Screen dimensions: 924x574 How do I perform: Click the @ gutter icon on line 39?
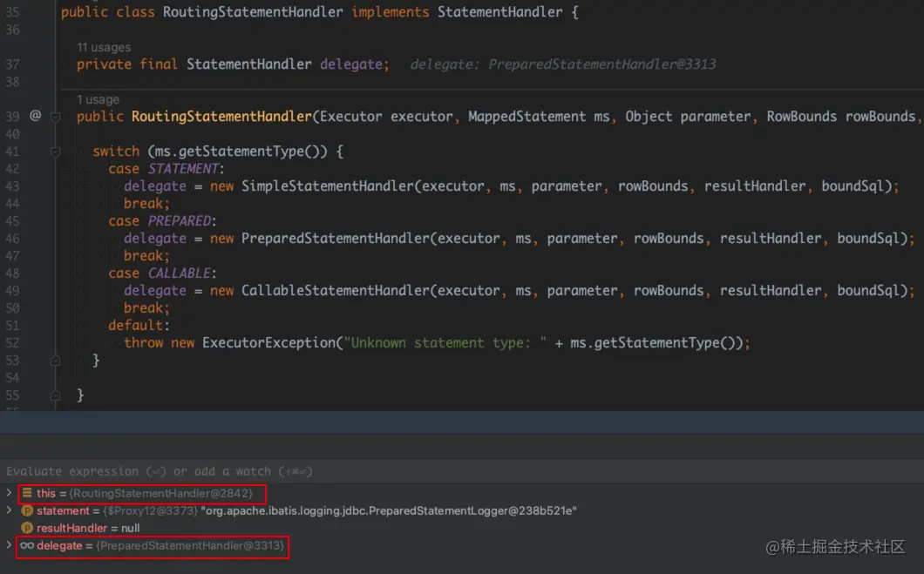click(x=36, y=116)
